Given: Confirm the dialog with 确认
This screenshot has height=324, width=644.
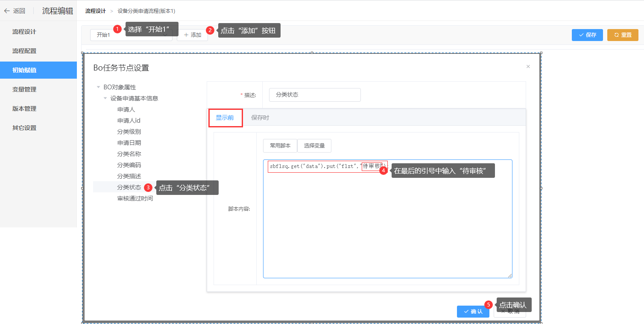Looking at the screenshot, I should click(x=473, y=312).
